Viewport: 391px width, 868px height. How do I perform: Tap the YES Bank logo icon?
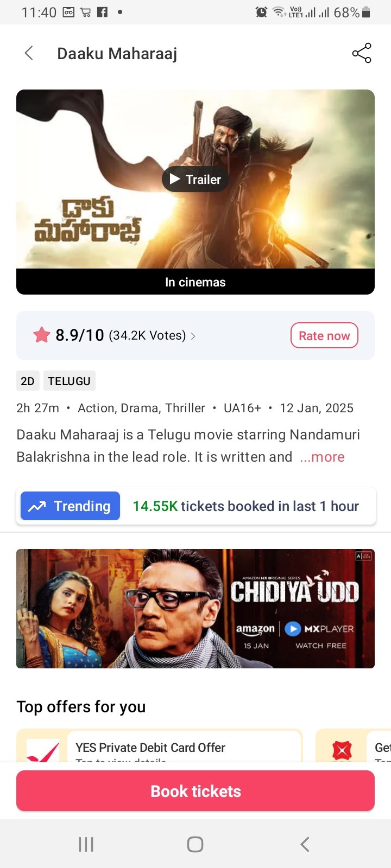click(42, 751)
